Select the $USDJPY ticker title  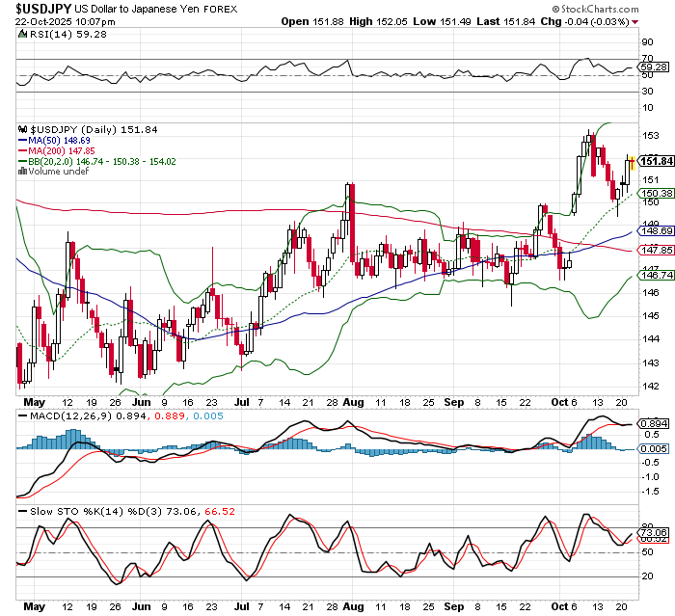click(x=43, y=9)
